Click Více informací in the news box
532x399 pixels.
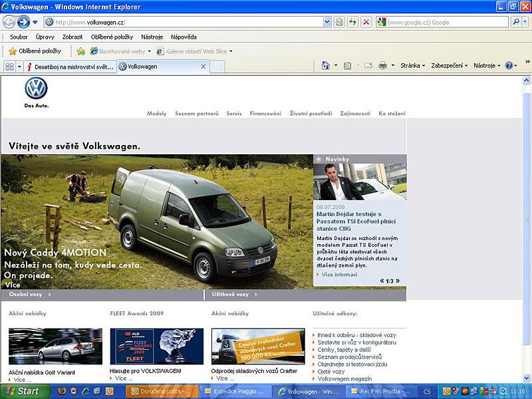340,275
